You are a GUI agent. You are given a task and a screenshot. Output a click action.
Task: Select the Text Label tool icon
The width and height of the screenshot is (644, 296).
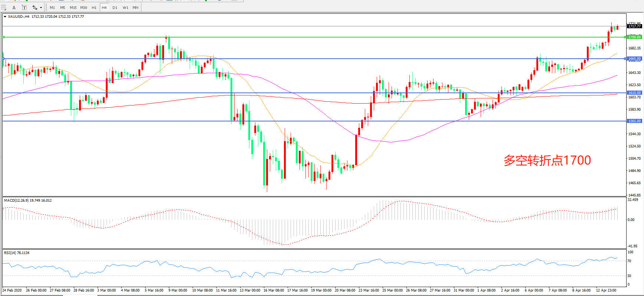[x=24, y=7]
